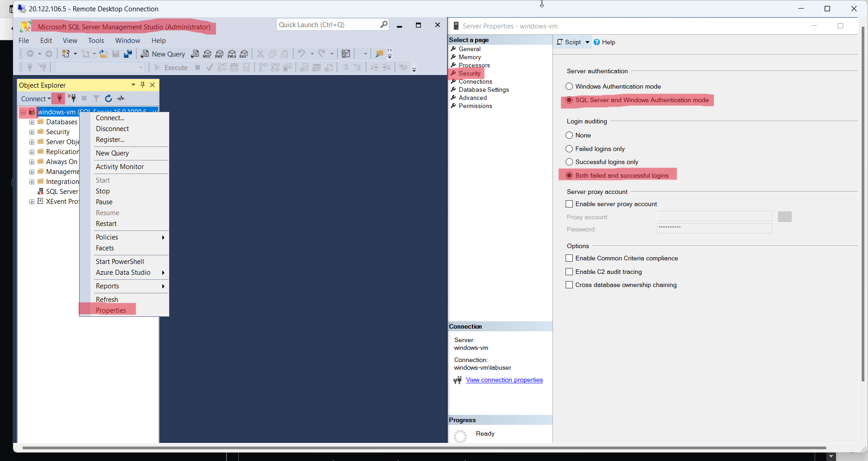Screen dimensions: 868x461
Task: Click the View connection properties link
Action: (x=504, y=380)
